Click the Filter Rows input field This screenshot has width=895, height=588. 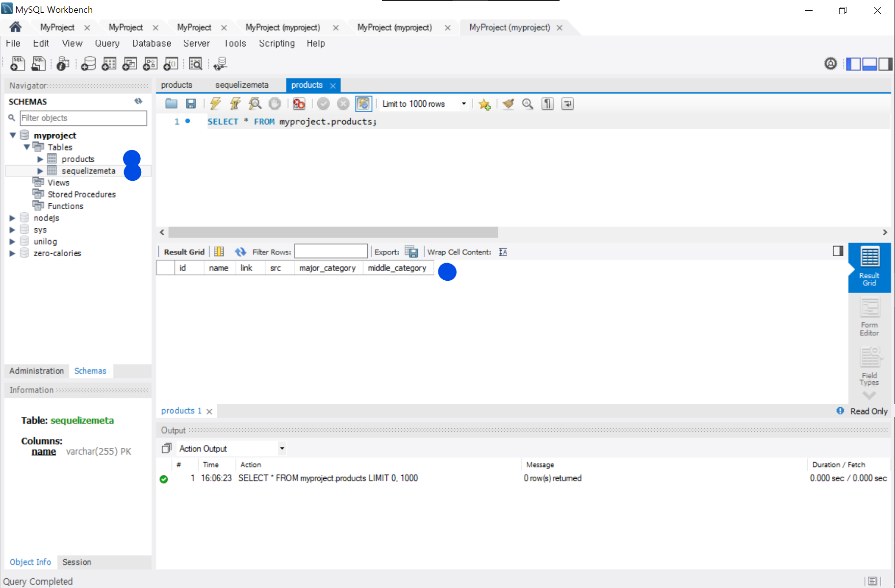pos(331,251)
